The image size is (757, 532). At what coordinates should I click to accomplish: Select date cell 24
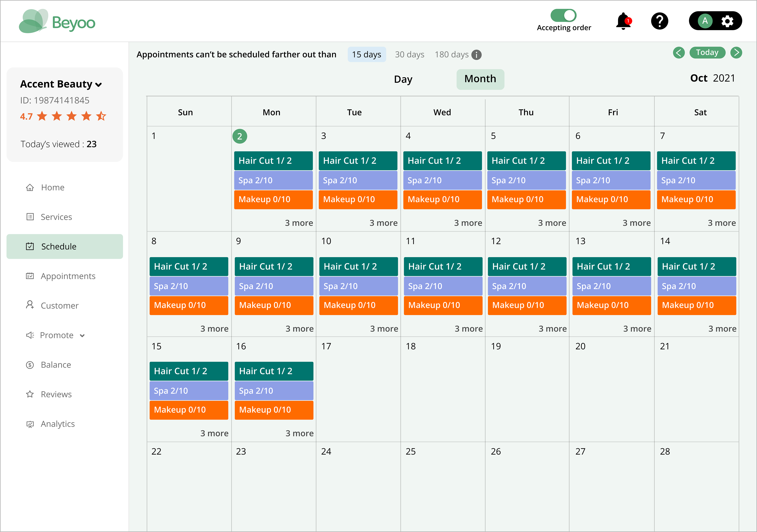358,486
